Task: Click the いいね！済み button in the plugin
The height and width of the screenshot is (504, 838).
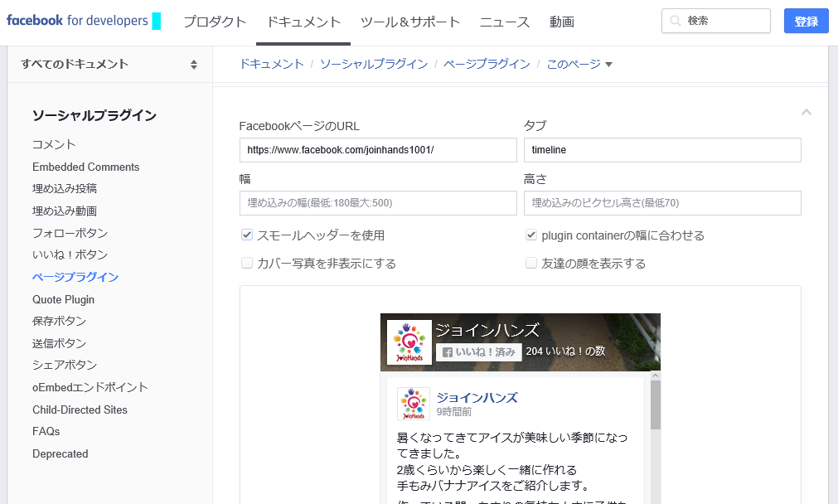Action: pos(479,352)
